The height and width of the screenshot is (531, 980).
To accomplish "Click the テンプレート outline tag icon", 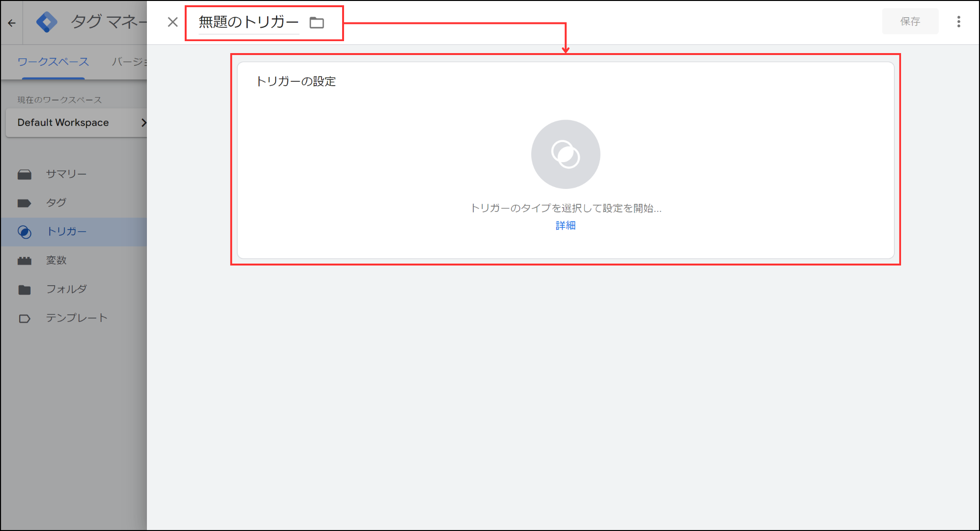I will (24, 319).
